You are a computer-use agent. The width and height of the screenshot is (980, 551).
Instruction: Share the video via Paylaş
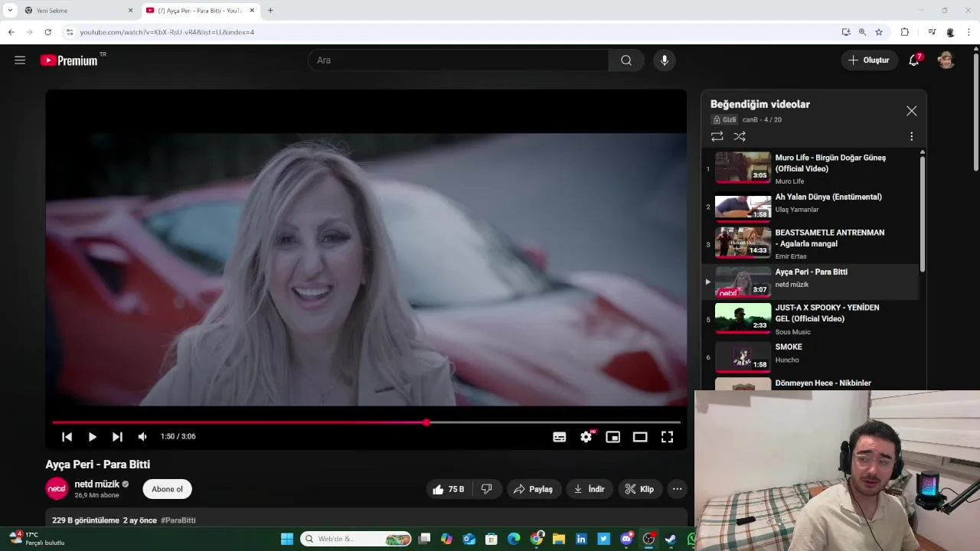(x=534, y=489)
